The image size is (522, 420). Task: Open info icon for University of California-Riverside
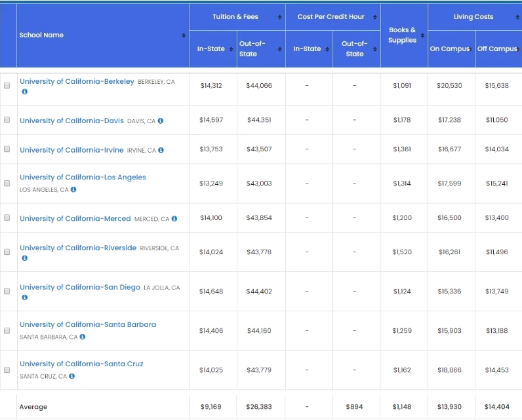point(25,258)
